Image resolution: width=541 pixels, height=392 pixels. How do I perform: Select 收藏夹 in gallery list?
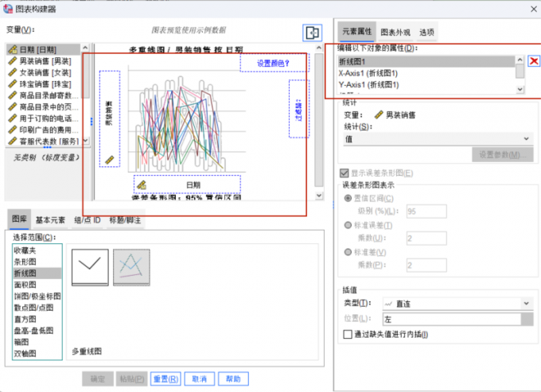pyautogui.click(x=37, y=250)
